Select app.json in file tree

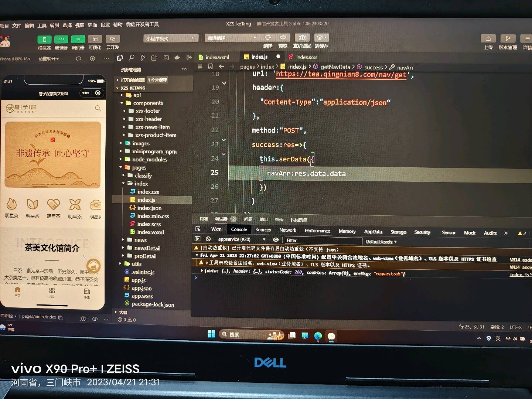pyautogui.click(x=141, y=288)
